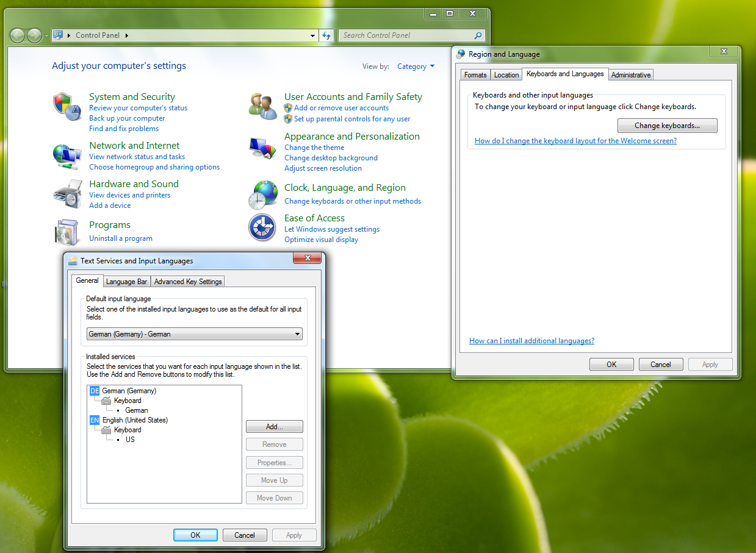This screenshot has width=756, height=553.
Task: Click the System and Security shield icon
Action: point(67,106)
